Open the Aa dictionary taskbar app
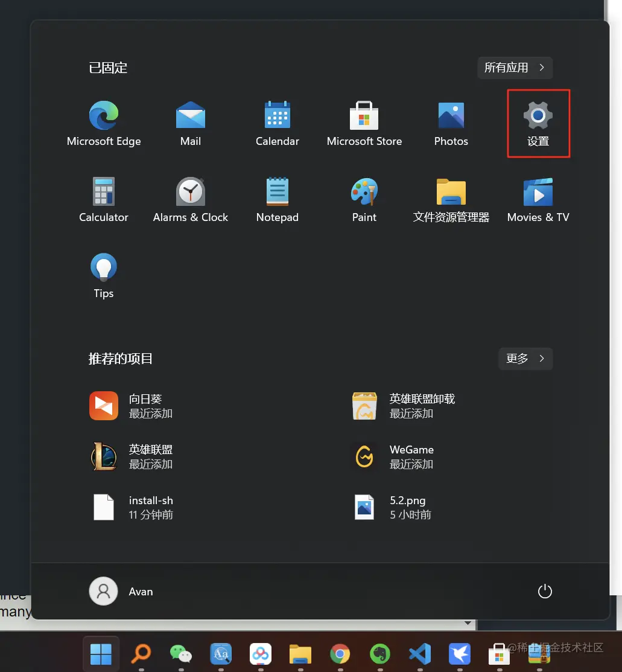 pos(221,654)
